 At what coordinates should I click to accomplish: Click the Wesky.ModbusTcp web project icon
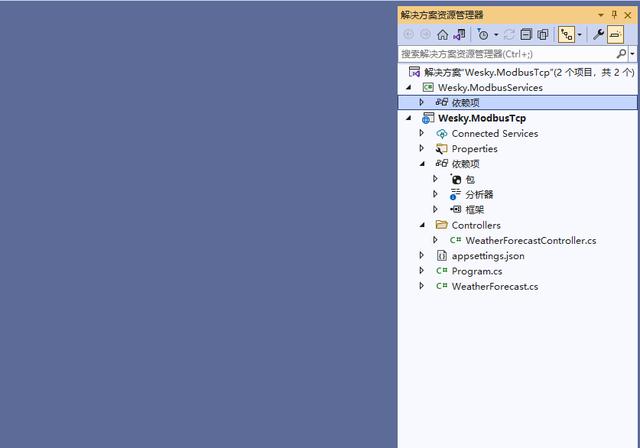[x=428, y=118]
